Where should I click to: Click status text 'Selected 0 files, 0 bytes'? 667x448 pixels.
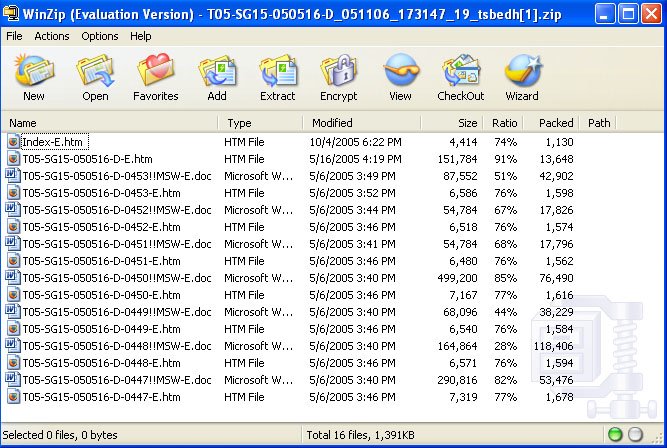tap(60, 435)
